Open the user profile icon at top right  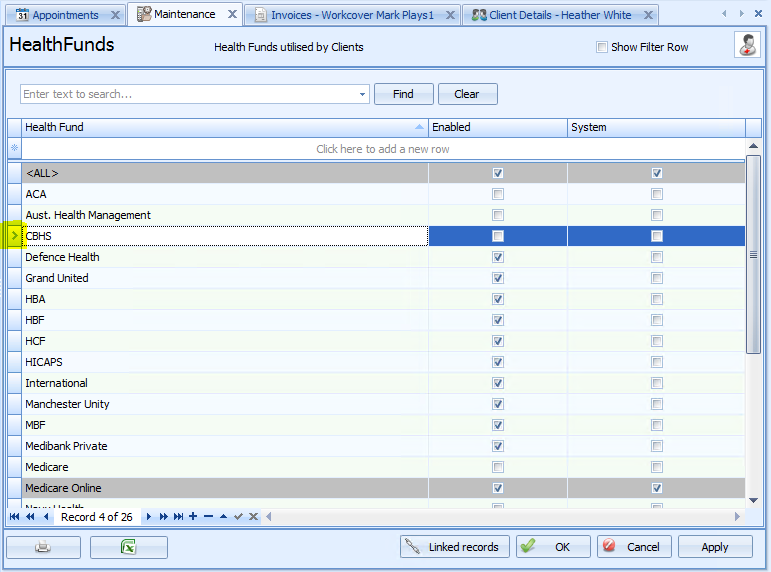(747, 45)
